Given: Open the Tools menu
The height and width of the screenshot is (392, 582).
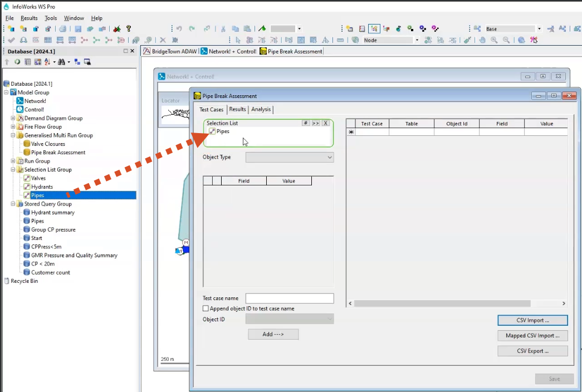Looking at the screenshot, I should 51,18.
